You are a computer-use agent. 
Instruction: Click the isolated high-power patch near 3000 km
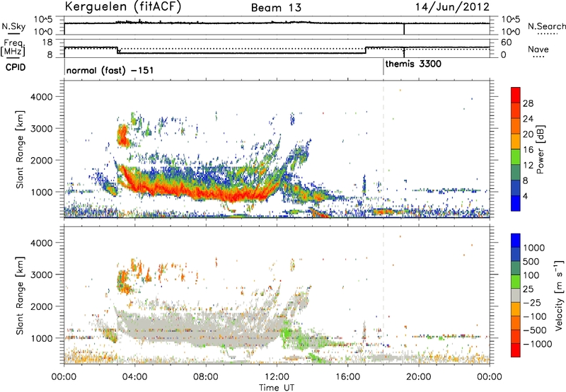(123, 136)
